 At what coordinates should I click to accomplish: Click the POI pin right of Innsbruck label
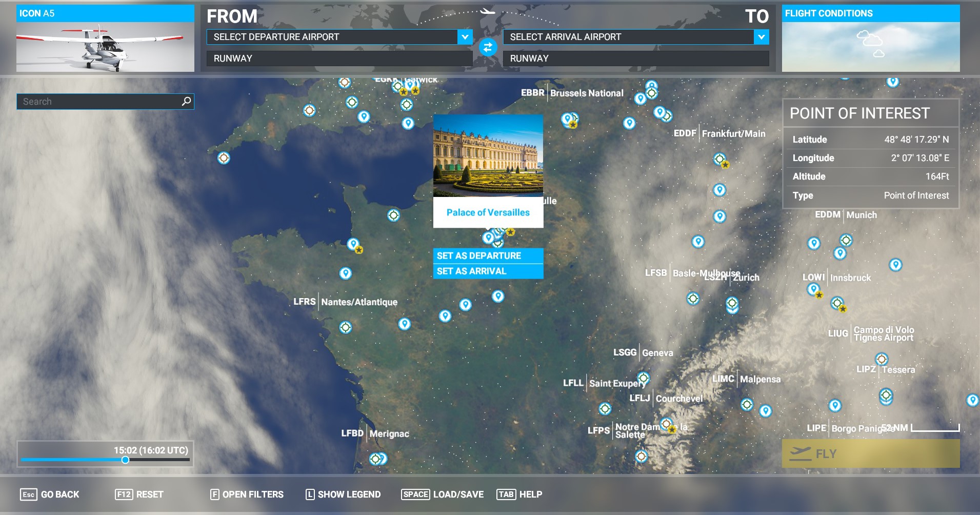[895, 265]
